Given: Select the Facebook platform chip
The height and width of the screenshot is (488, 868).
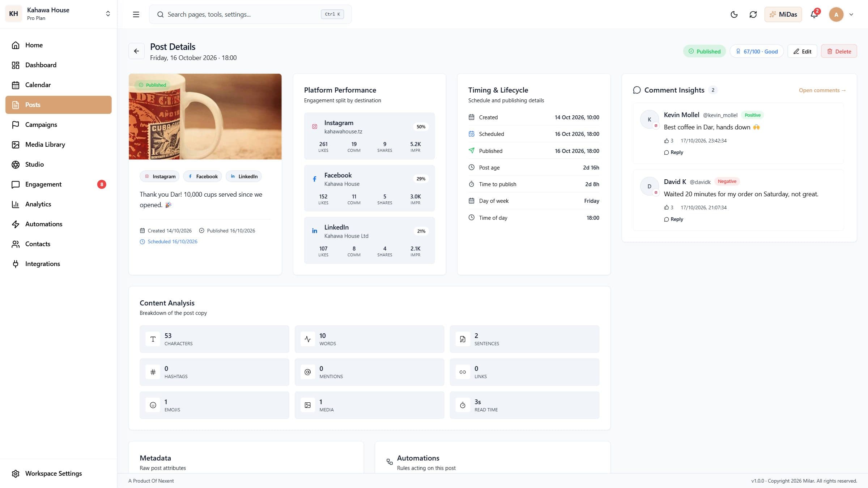Looking at the screenshot, I should (x=203, y=176).
